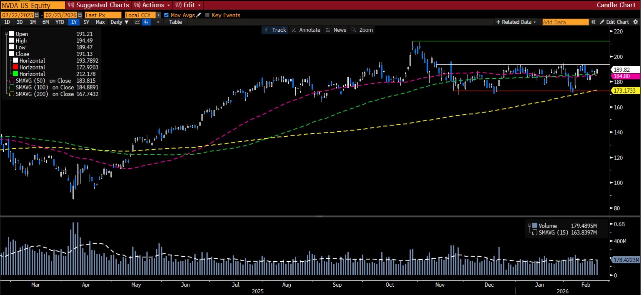Open the Daily periodicity dropdown
Screen dimensions: 644x295
[x=119, y=22]
